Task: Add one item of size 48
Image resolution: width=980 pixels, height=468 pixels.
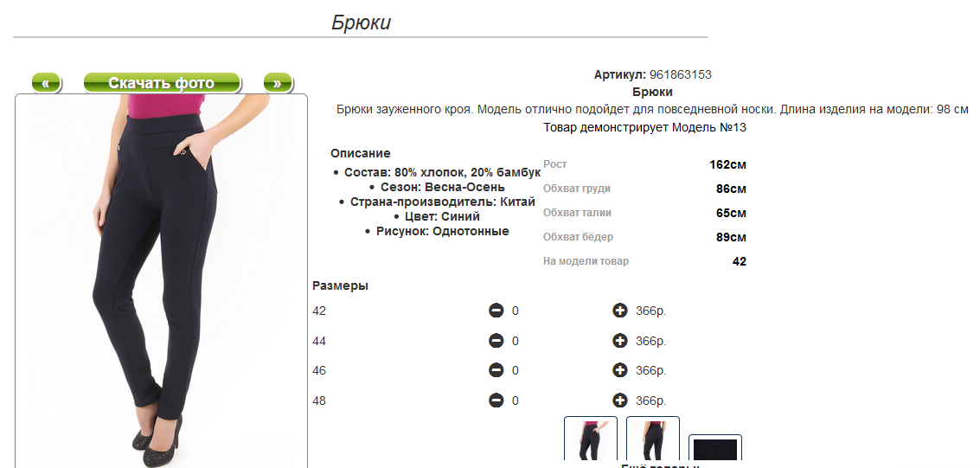Action: pos(619,401)
